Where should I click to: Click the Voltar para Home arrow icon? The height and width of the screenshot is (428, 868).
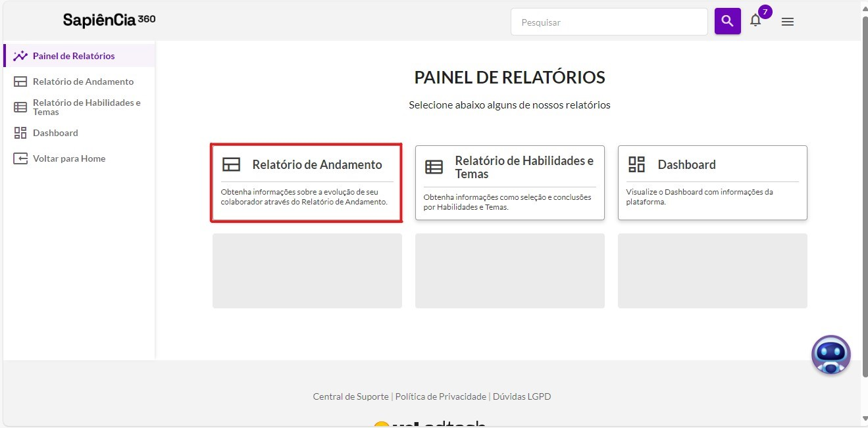[x=20, y=158]
